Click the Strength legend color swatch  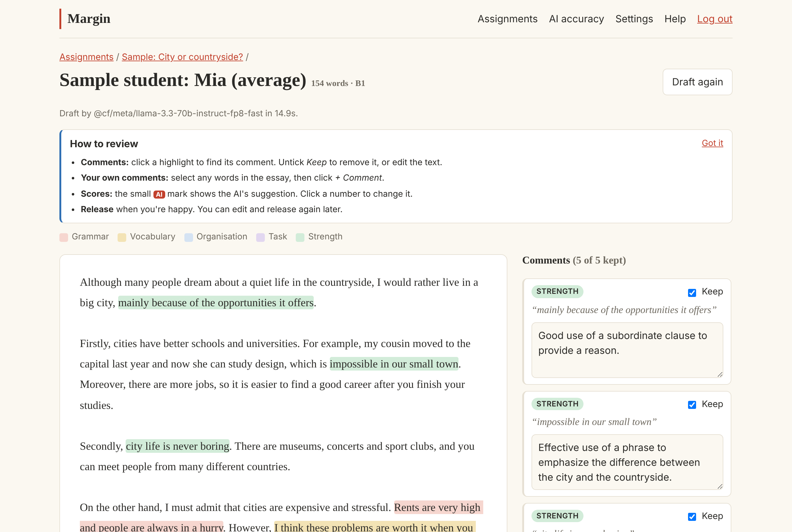(x=300, y=237)
